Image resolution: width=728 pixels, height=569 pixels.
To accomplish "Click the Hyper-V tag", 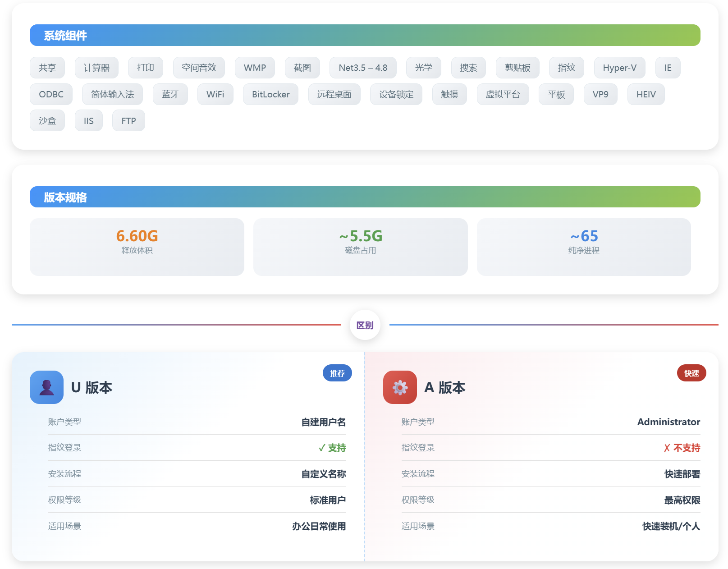I will (620, 68).
